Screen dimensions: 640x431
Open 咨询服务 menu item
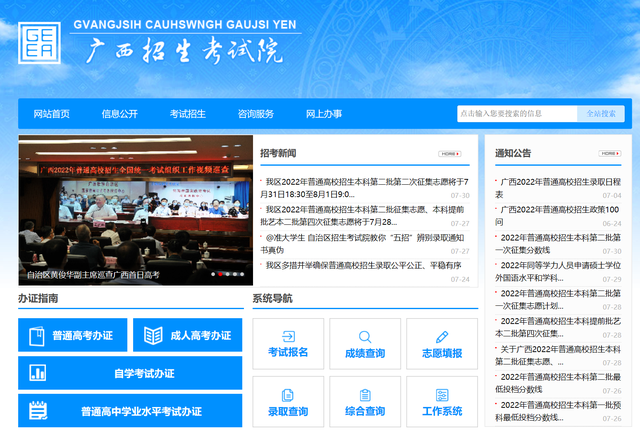click(256, 114)
